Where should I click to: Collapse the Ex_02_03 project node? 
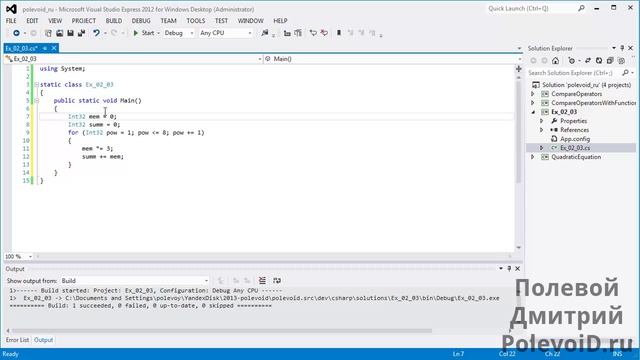(x=533, y=112)
